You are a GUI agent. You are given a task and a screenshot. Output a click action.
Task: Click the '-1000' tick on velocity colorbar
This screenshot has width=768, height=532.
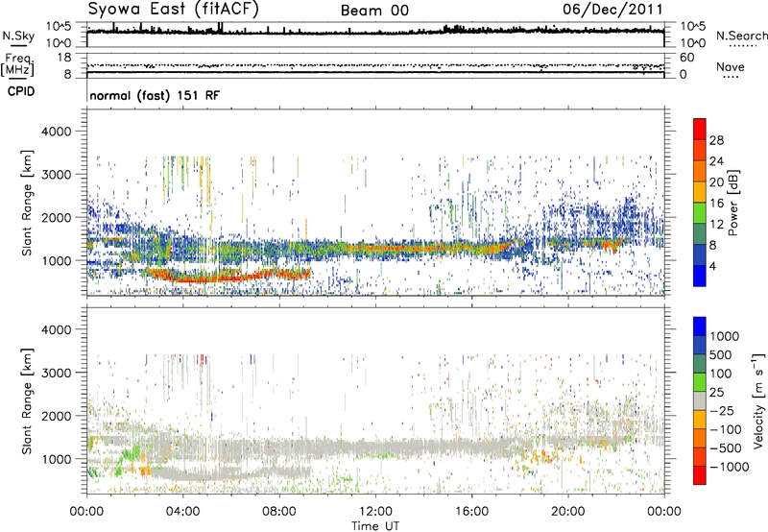click(729, 467)
